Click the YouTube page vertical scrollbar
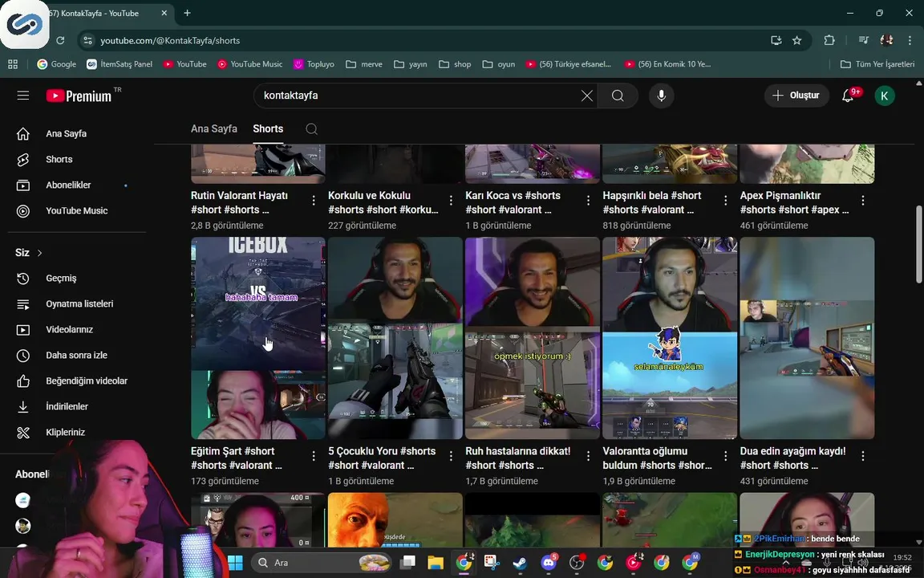The image size is (924, 578). [919, 244]
